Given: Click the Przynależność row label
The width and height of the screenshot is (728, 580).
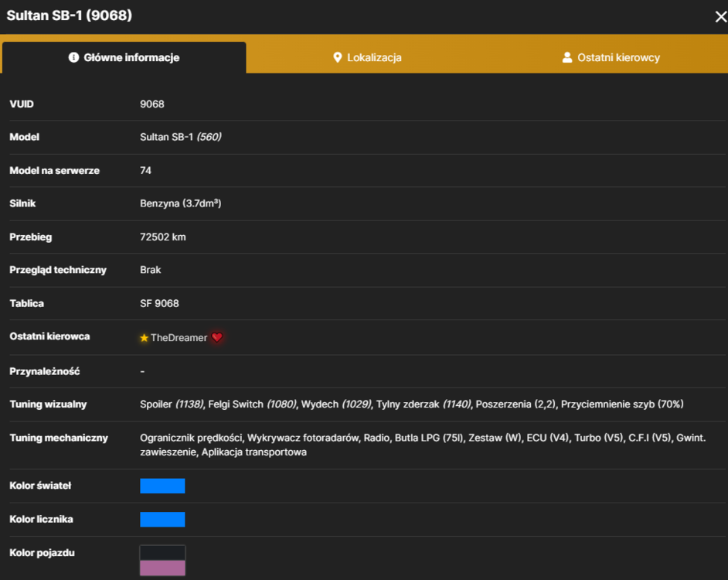Looking at the screenshot, I should 45,371.
